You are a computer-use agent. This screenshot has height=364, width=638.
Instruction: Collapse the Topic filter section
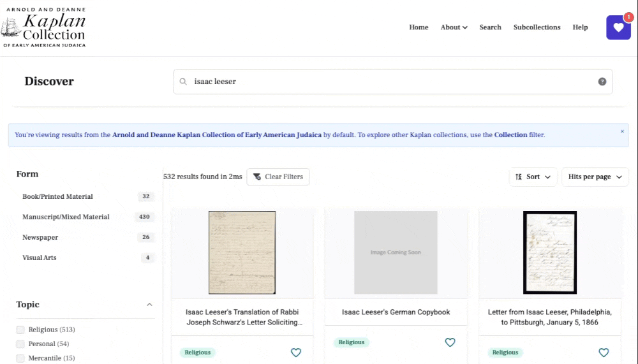click(x=149, y=305)
